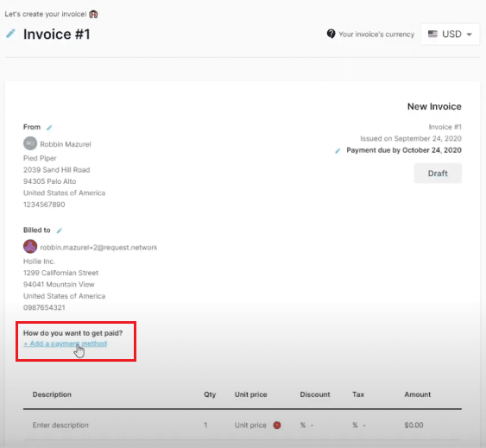Expand the currency dropdown arrow

pos(470,35)
